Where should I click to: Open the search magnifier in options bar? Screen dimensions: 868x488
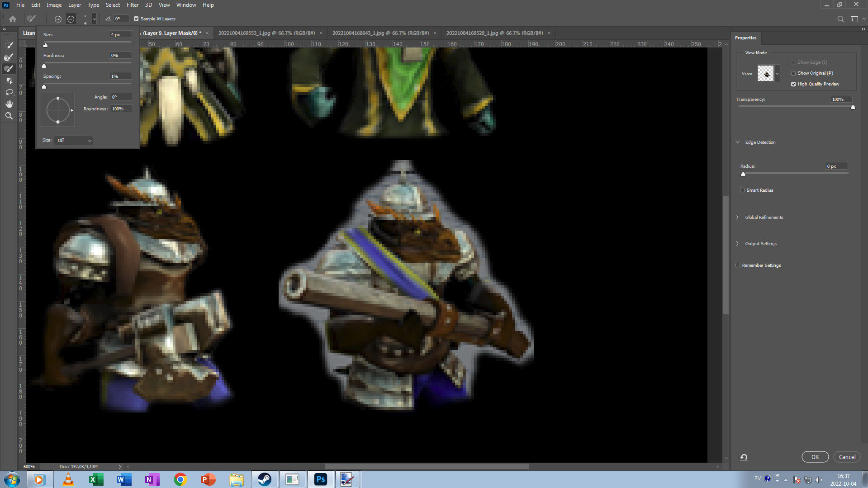[840, 19]
